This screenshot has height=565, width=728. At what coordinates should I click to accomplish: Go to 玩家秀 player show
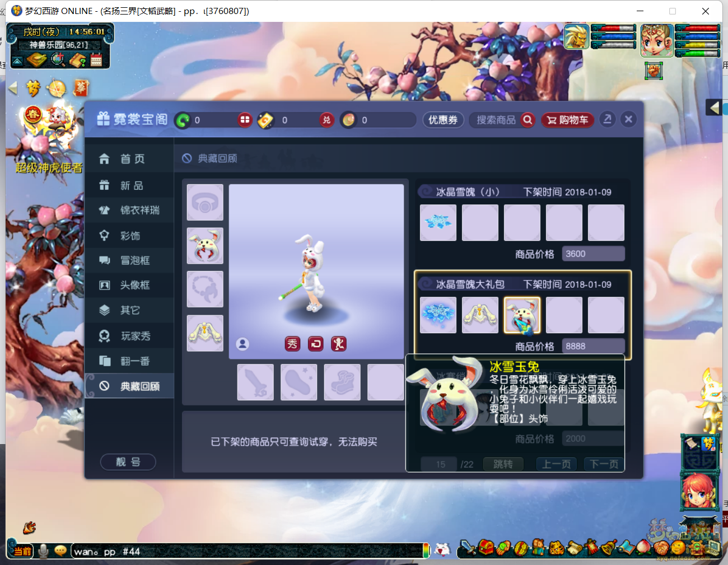click(129, 336)
